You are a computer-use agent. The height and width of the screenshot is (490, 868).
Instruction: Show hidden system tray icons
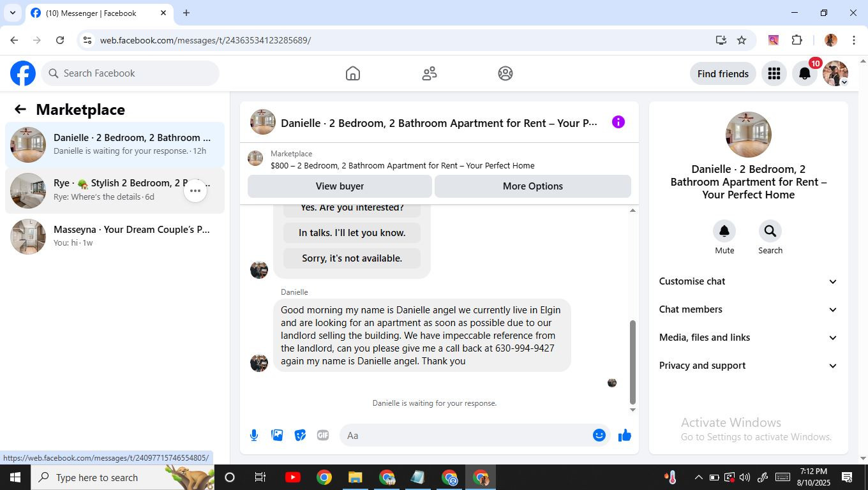click(698, 477)
